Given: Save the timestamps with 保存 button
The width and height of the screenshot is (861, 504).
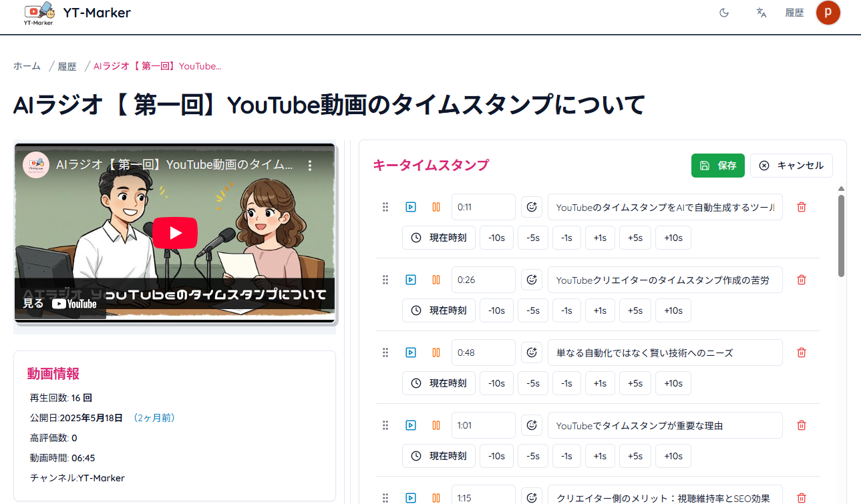Looking at the screenshot, I should pyautogui.click(x=718, y=166).
